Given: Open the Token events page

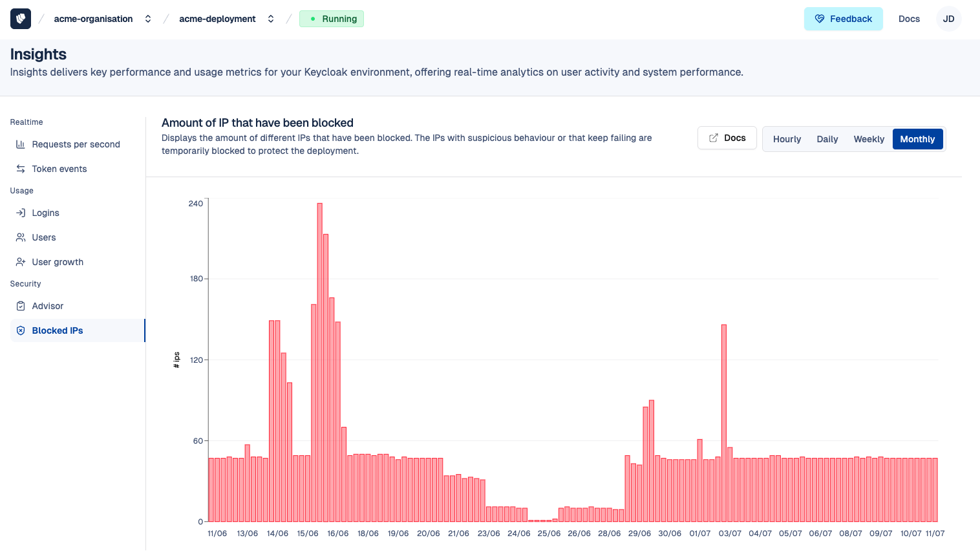Looking at the screenshot, I should 59,169.
